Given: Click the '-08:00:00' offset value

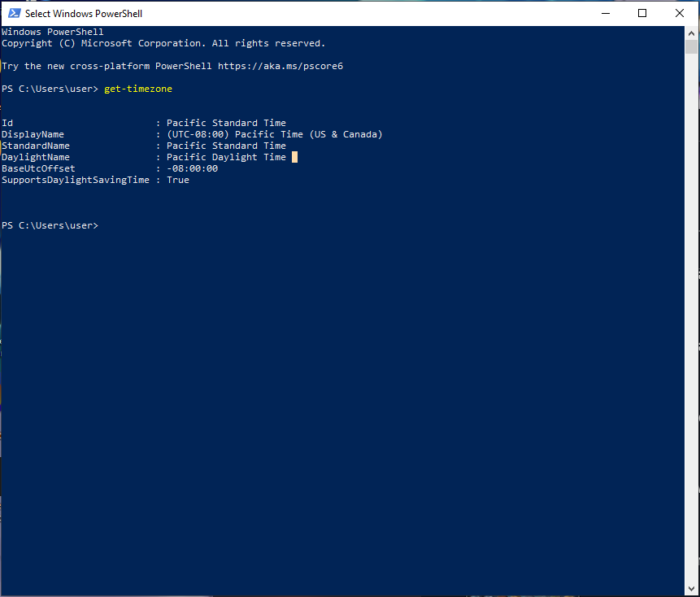Looking at the screenshot, I should pyautogui.click(x=193, y=168).
